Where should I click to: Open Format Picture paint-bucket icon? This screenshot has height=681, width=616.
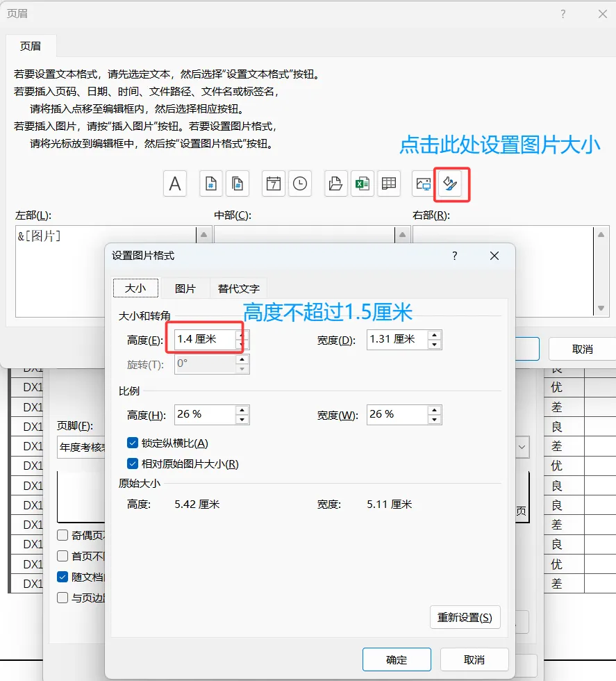450,183
